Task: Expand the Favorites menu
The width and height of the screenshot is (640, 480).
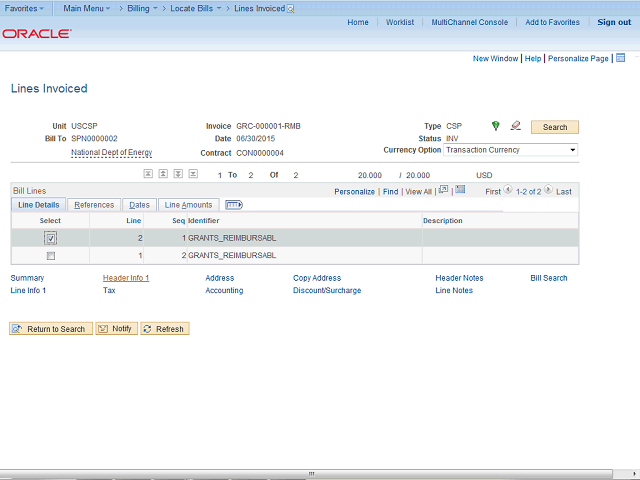Action: [x=24, y=8]
